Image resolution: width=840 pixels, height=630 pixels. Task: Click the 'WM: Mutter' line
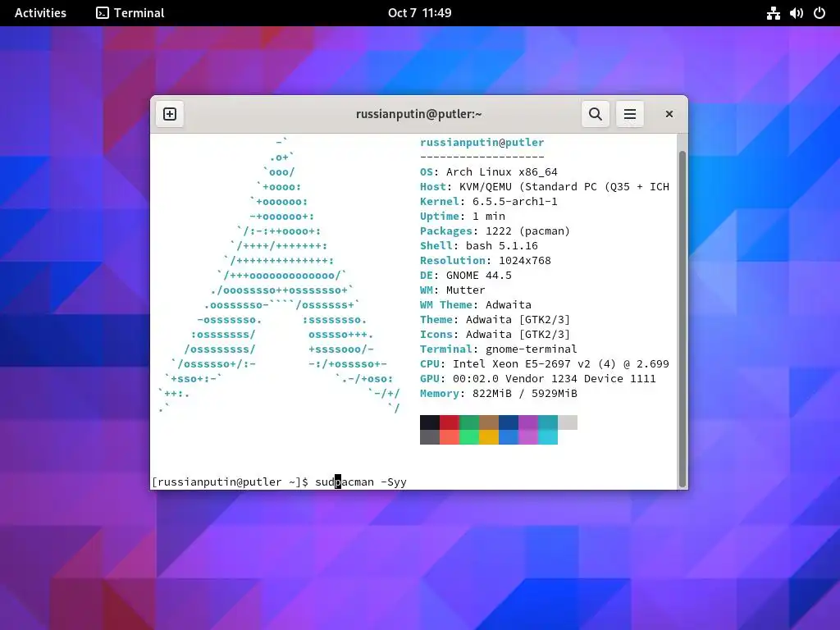pos(453,290)
